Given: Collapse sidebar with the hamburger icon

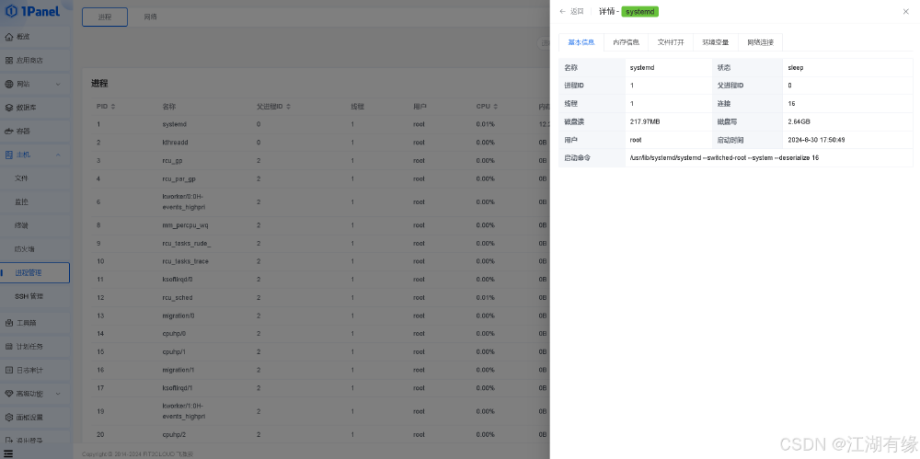Looking at the screenshot, I should [x=8, y=454].
